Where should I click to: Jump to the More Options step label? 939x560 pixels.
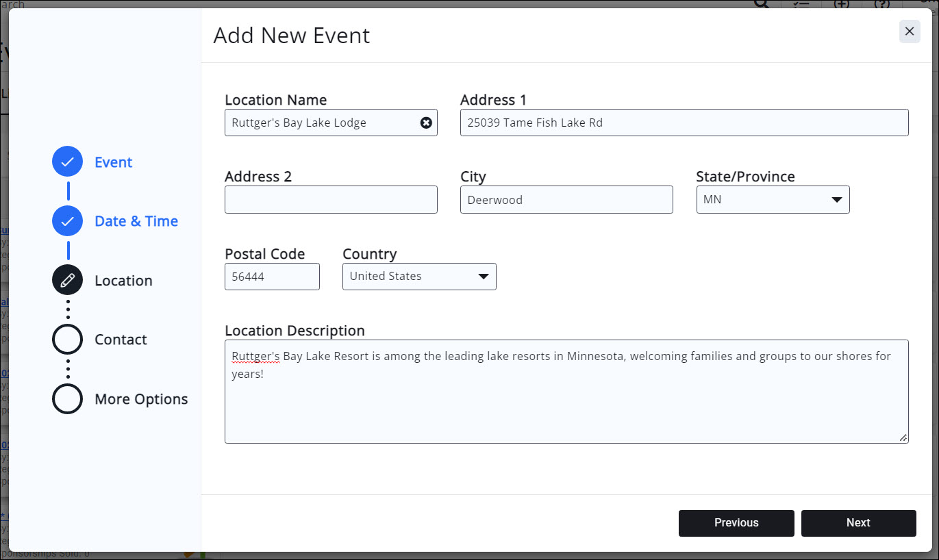click(x=141, y=399)
